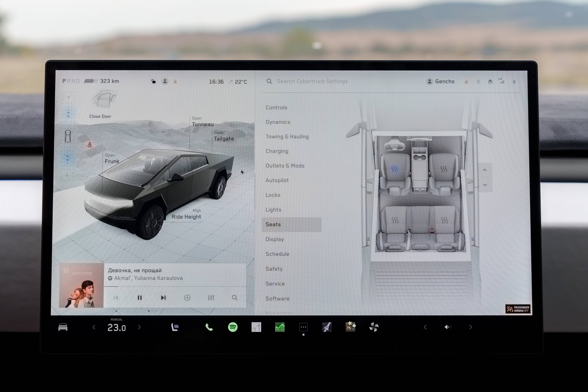The width and height of the screenshot is (588, 392).
Task: Increase cabin temperature with right chevron
Action: (139, 327)
